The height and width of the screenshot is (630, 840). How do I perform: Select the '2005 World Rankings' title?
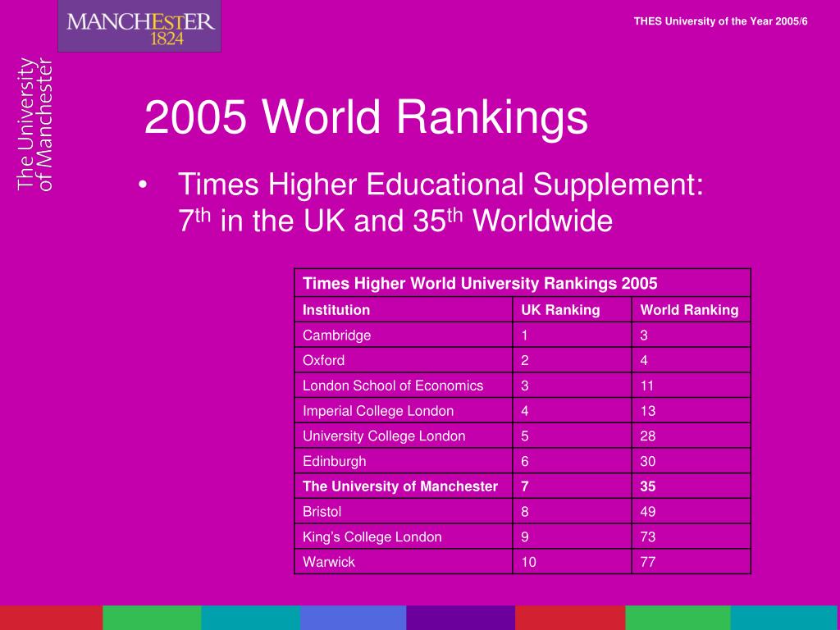coord(367,118)
